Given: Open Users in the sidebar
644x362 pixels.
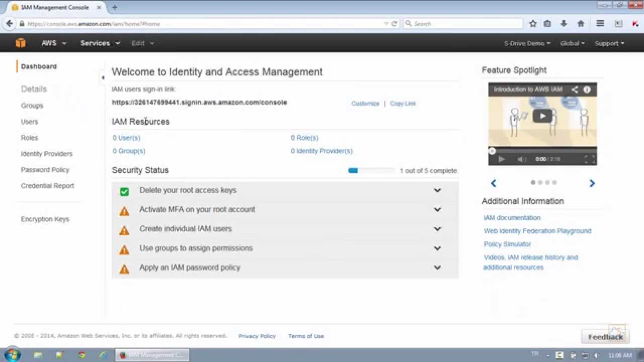Looking at the screenshot, I should (29, 122).
